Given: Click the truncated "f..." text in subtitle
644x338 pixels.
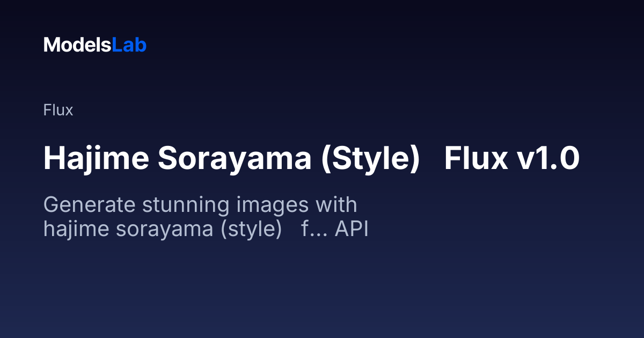Looking at the screenshot, I should [314, 229].
